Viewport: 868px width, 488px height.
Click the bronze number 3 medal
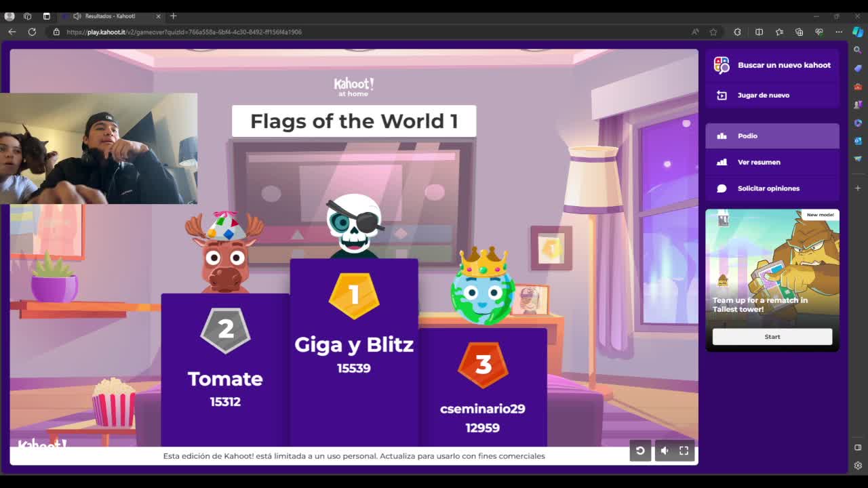pos(483,365)
